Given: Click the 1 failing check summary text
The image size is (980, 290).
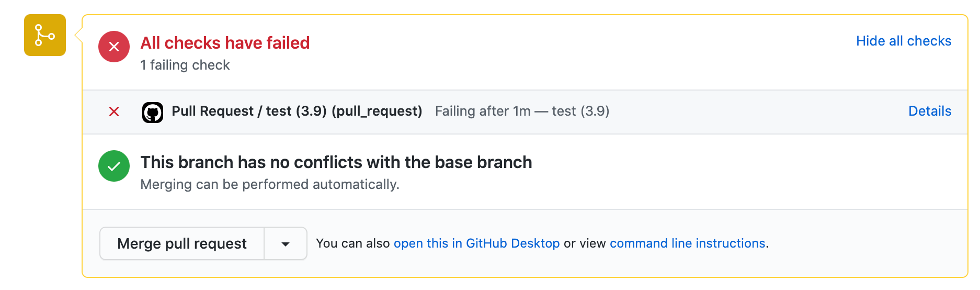Looking at the screenshot, I should 185,65.
